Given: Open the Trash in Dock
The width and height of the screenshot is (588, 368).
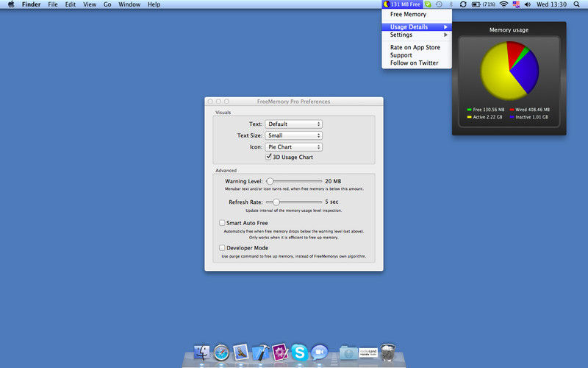Looking at the screenshot, I should coord(387,353).
